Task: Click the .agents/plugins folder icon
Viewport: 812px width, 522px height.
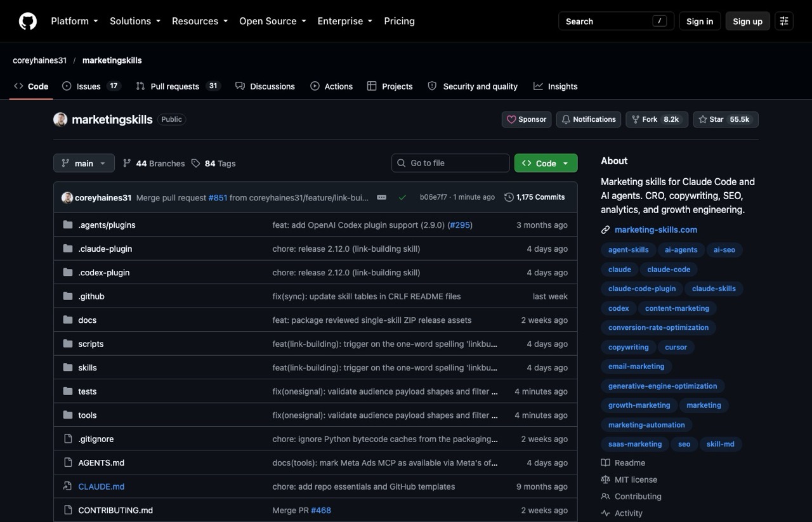Action: tap(68, 225)
